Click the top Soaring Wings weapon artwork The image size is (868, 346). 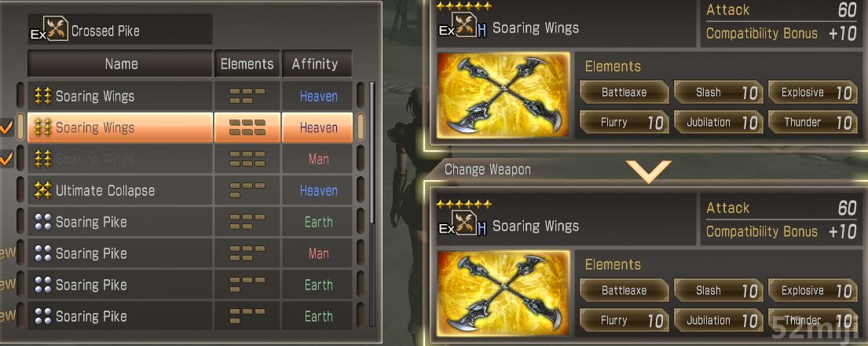click(504, 95)
